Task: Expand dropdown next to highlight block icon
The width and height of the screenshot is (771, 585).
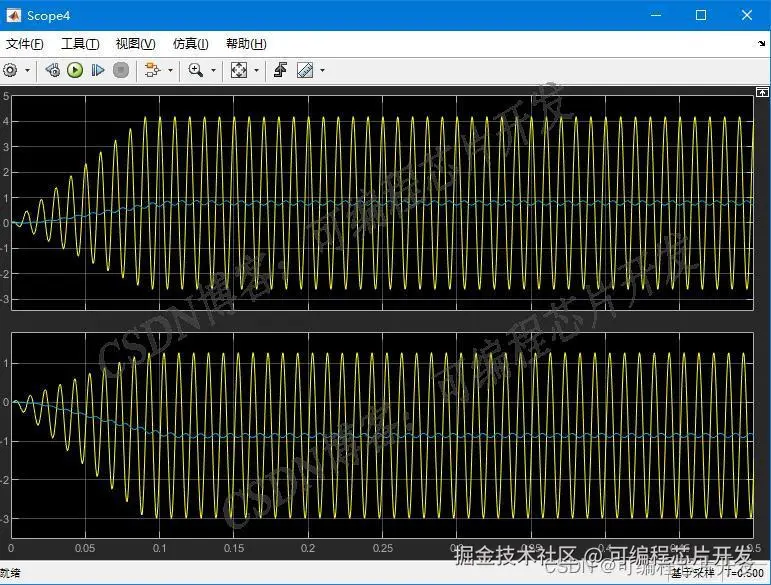Action: click(171, 70)
